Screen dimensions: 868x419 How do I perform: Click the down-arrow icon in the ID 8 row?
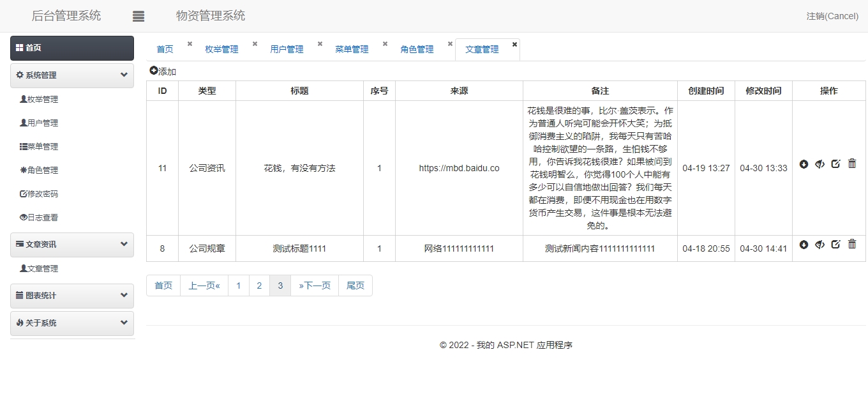coord(804,245)
